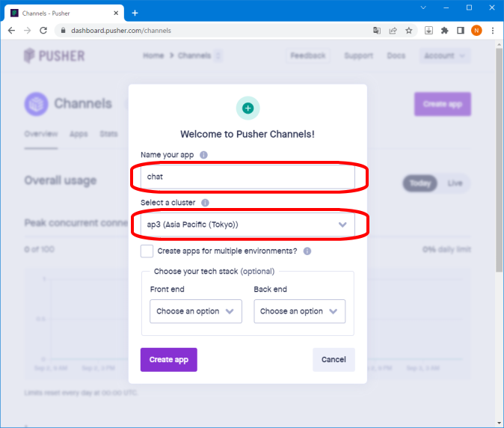Bookmark this page with the star icon
Screen dimensions: 504x428
pos(408,31)
